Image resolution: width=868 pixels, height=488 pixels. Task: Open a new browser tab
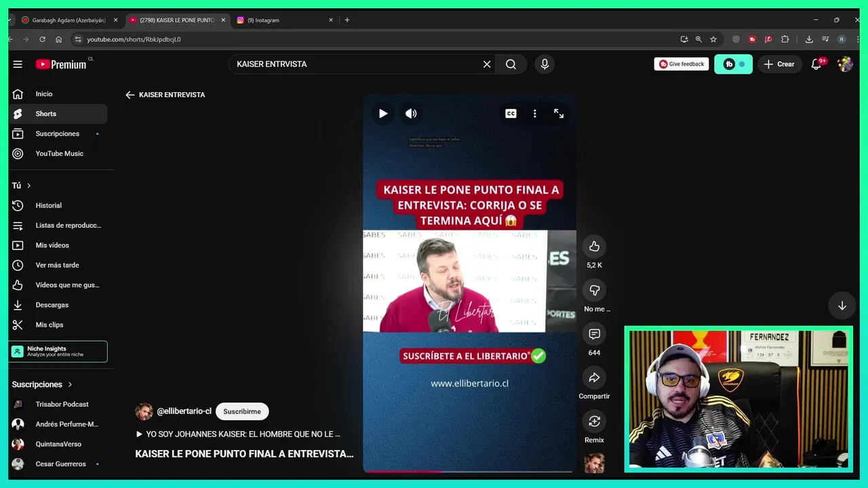pyautogui.click(x=347, y=20)
